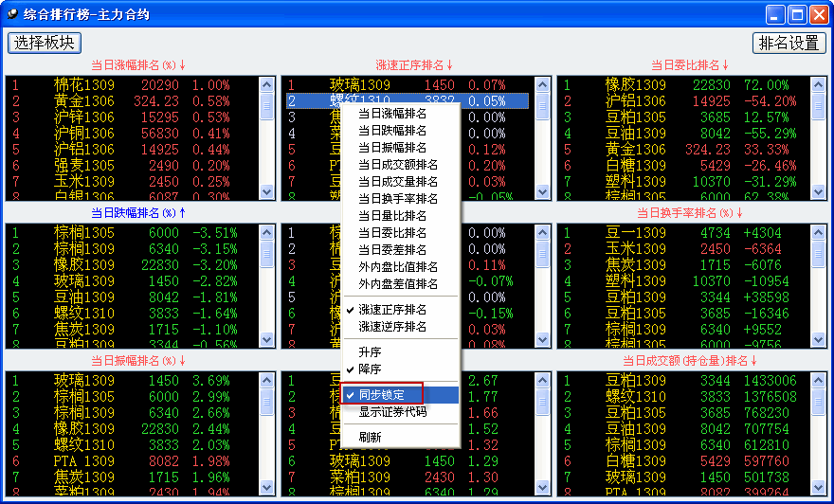
Task: Click the 当日涨幅排名(%) panel header
Action: [138, 65]
